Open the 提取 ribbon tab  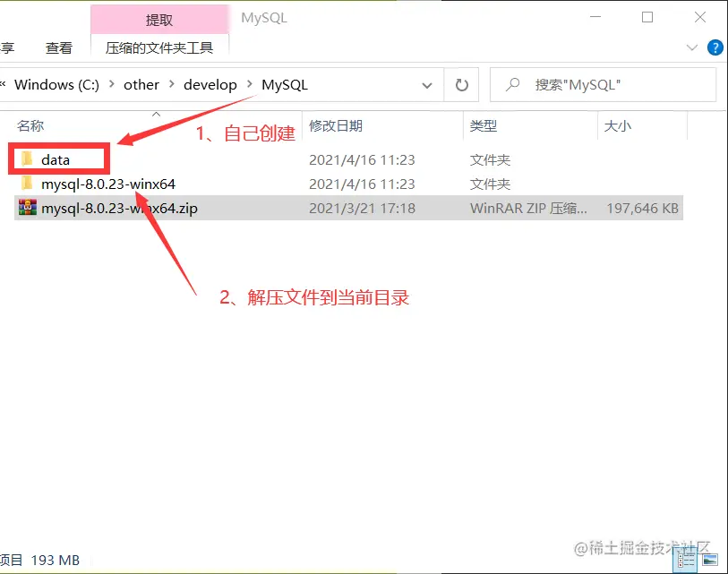point(159,20)
